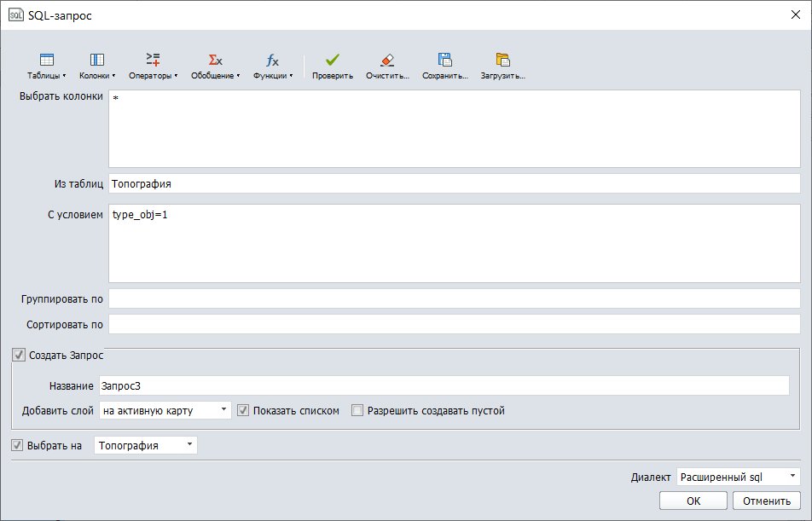Viewport: 812px width, 521px height.
Task: Toggle the Показать списком checkbox
Action: pyautogui.click(x=243, y=410)
